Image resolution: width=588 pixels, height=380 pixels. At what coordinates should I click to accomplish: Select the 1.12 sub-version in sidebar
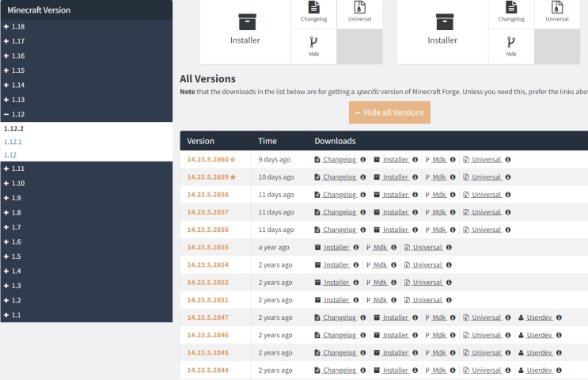click(9, 155)
